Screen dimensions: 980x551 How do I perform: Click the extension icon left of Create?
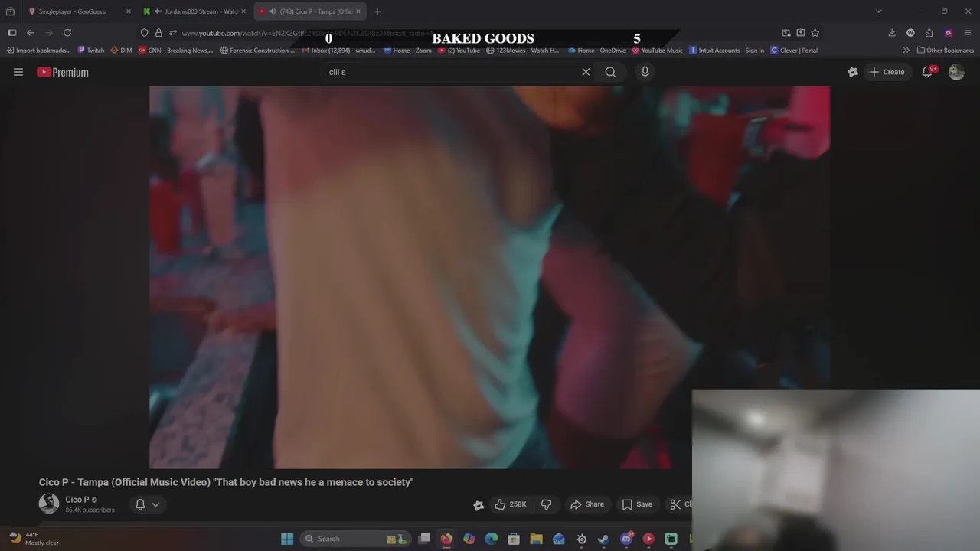pyautogui.click(x=853, y=72)
